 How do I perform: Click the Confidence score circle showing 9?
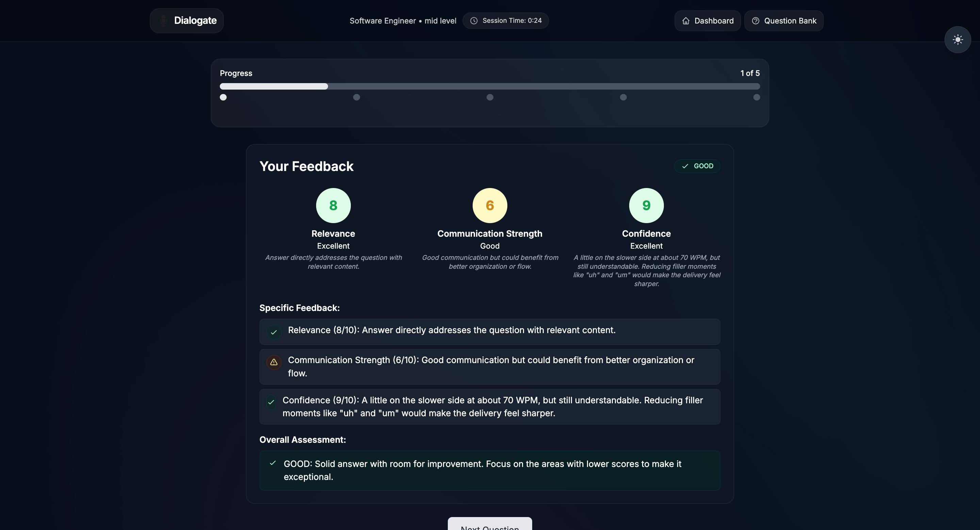pyautogui.click(x=646, y=206)
